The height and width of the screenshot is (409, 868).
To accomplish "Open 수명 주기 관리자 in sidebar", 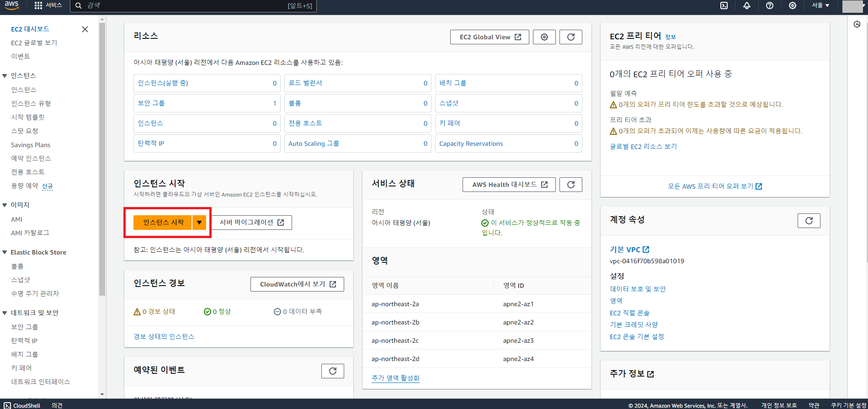I will pos(35,293).
